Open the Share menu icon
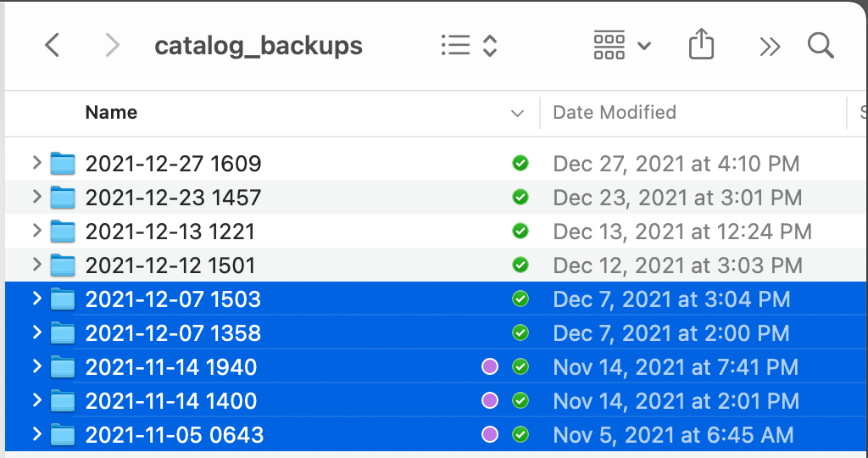This screenshot has width=868, height=458. click(x=701, y=45)
